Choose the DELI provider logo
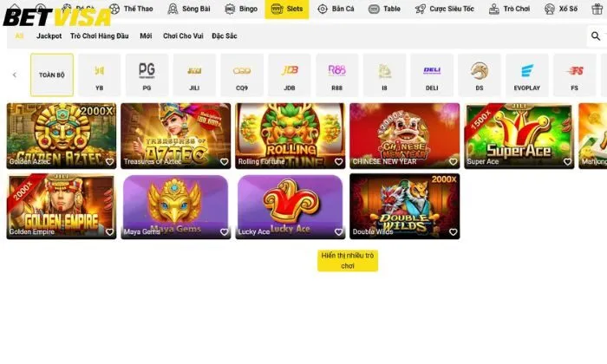 (432, 70)
